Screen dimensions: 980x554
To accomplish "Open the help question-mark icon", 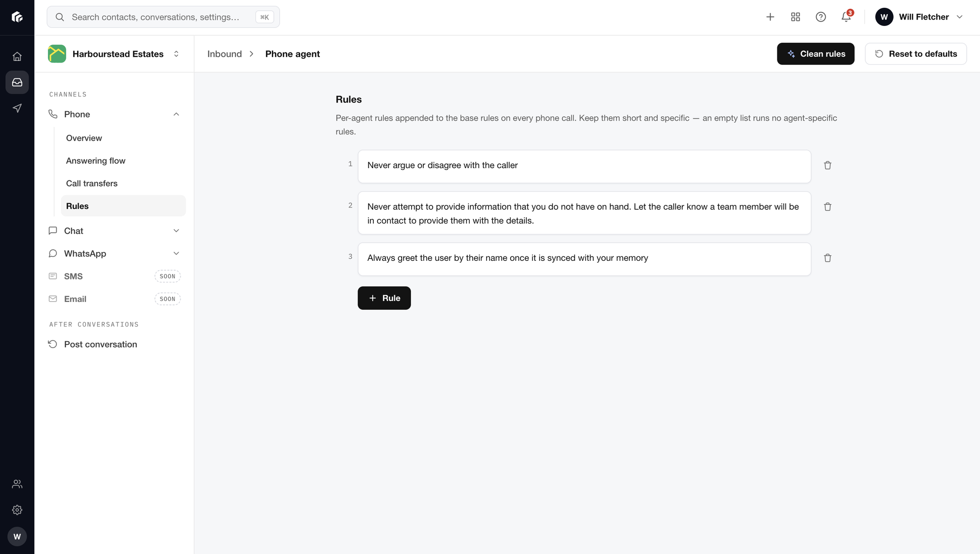I will click(x=821, y=17).
